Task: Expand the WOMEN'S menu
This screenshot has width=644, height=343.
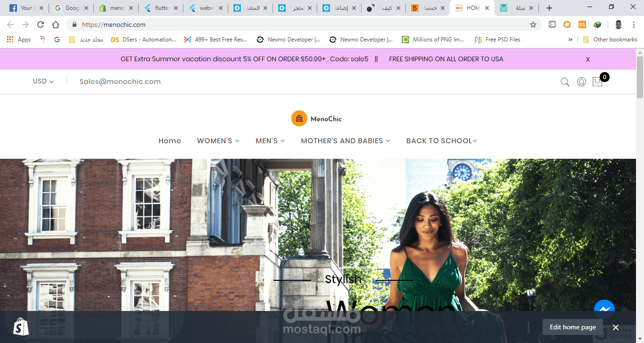Action: point(218,141)
